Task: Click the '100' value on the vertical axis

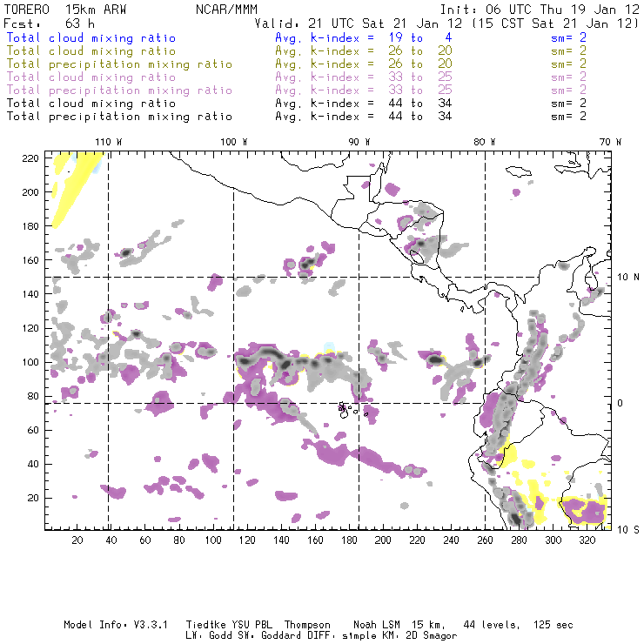Action: (x=30, y=362)
